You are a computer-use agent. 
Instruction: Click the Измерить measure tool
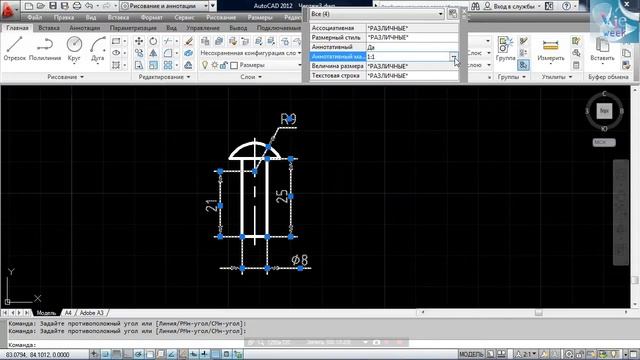[x=550, y=49]
